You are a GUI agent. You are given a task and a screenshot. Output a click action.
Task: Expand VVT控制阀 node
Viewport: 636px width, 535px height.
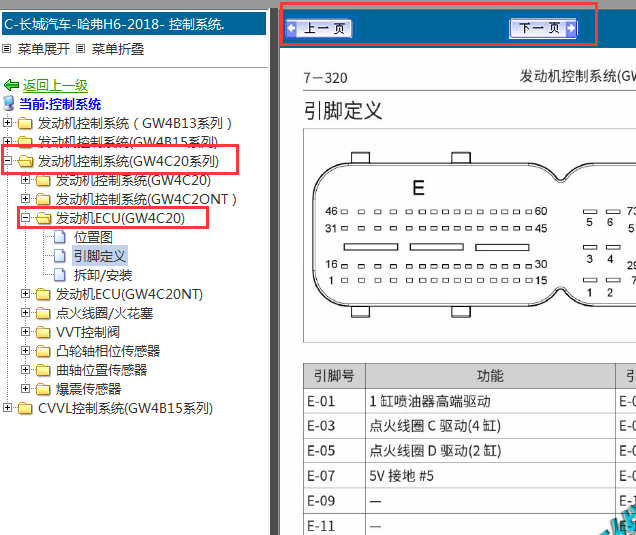(25, 331)
